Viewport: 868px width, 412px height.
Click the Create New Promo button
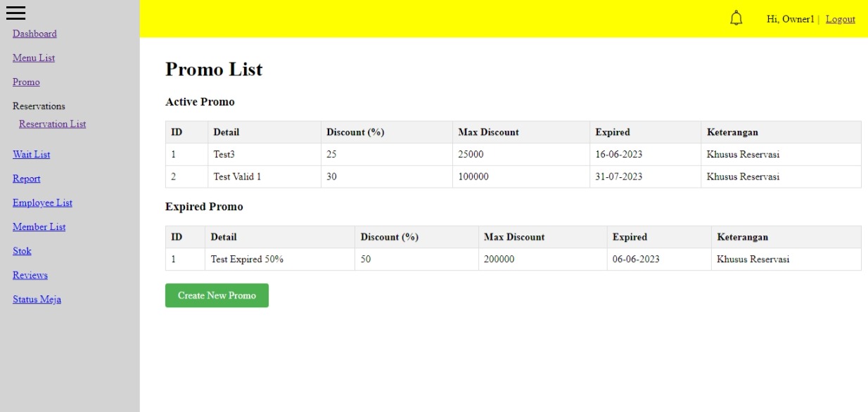coord(217,295)
